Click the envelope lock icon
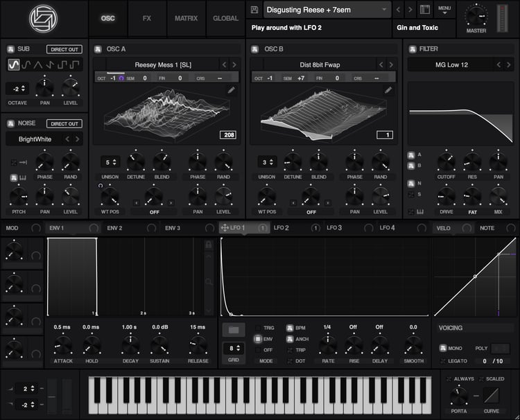The height and width of the screenshot is (420, 520). tap(209, 245)
